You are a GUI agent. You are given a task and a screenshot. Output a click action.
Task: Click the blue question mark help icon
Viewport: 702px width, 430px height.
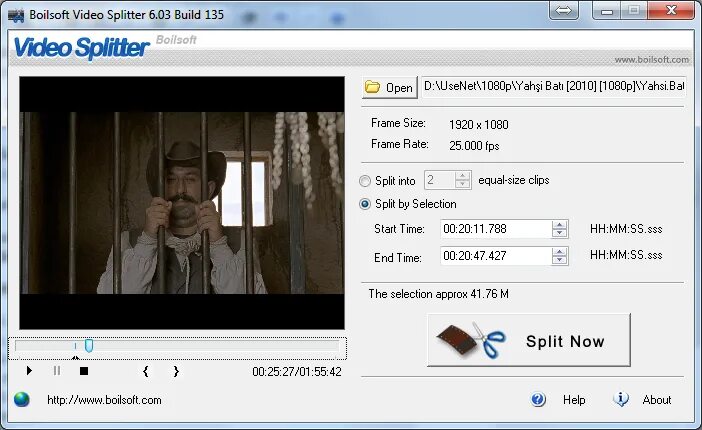coord(538,399)
